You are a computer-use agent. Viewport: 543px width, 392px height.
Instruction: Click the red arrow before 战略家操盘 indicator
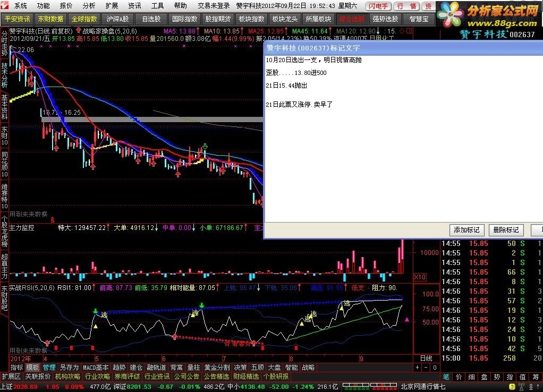click(79, 31)
